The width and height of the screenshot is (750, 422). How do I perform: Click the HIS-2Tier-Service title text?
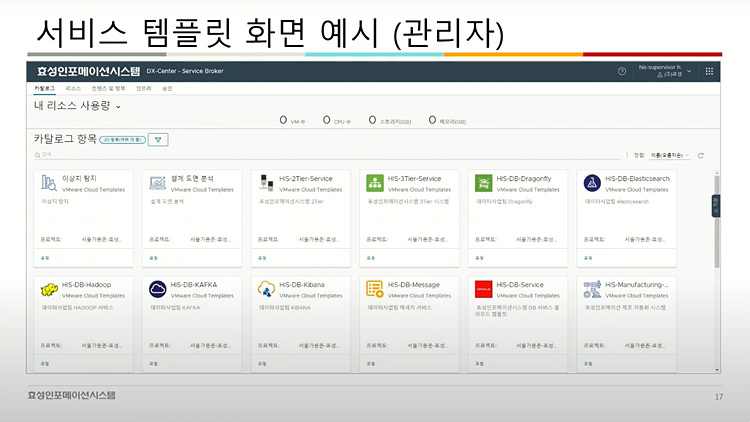pyautogui.click(x=306, y=178)
